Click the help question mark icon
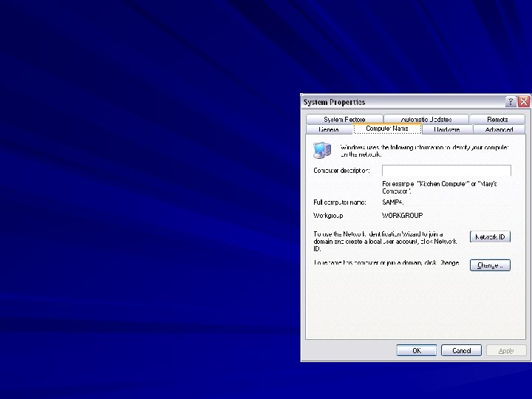Screen dimensions: 532x399 (x=511, y=101)
